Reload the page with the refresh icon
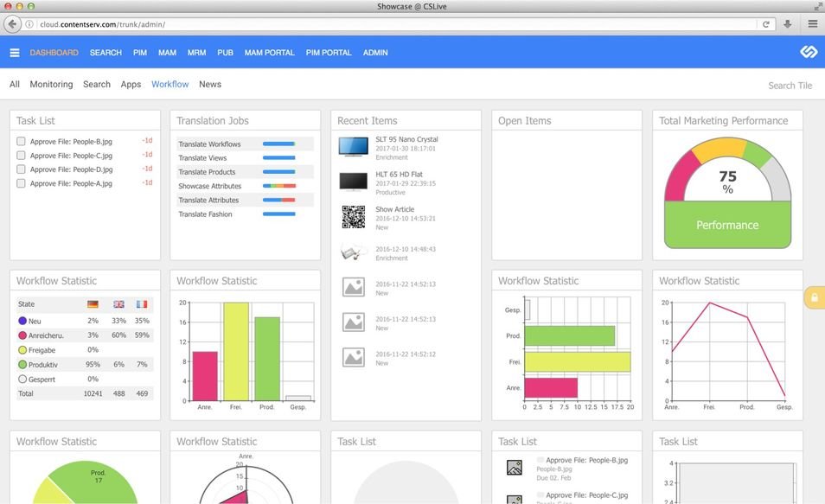Viewport: 825px width, 504px height. click(x=766, y=24)
